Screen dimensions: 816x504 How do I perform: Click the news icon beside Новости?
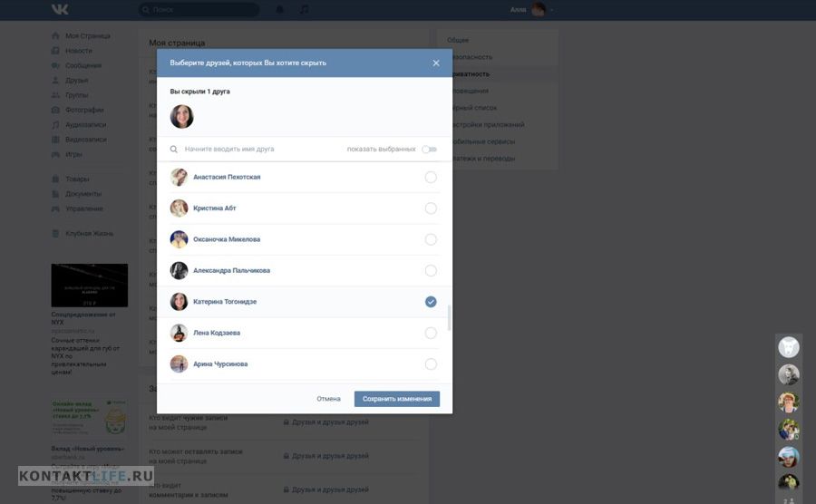pyautogui.click(x=55, y=51)
